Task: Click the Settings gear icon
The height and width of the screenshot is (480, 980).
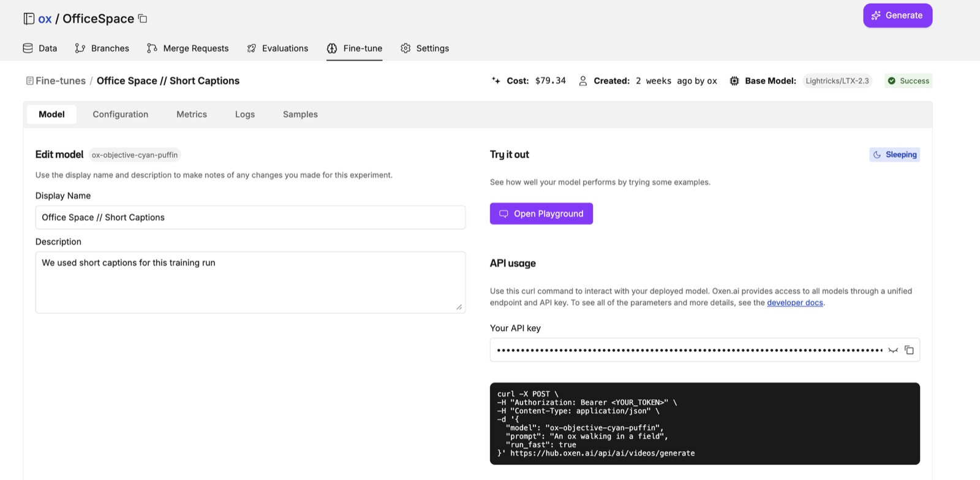Action: pos(405,48)
